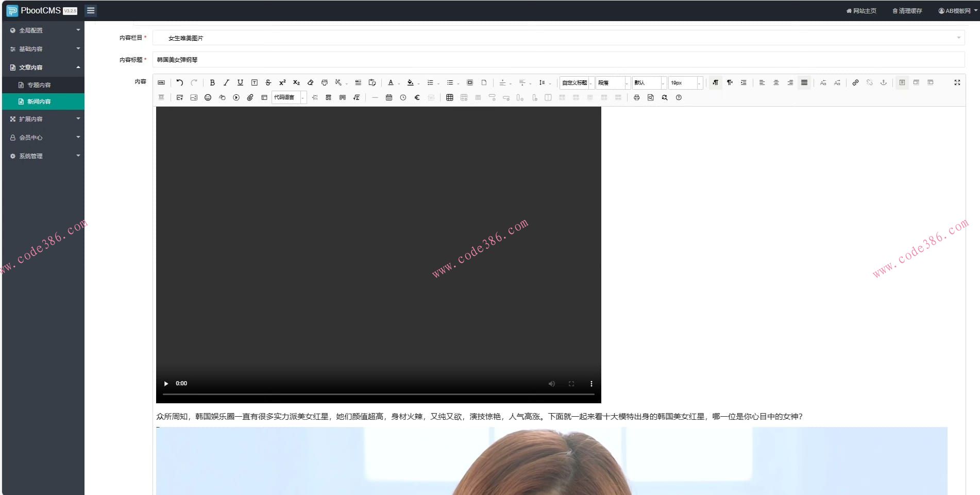
Task: Apply strikethrough formatting
Action: tap(268, 82)
